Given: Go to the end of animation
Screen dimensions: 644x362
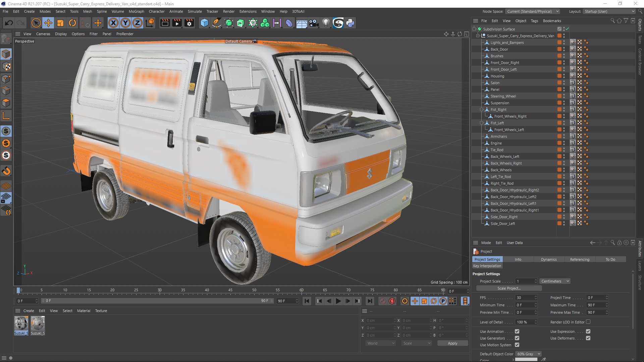Looking at the screenshot, I should pos(370,301).
